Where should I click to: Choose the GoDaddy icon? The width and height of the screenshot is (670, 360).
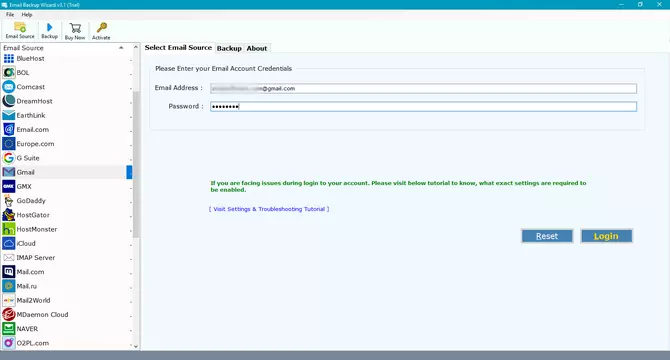pos(9,201)
